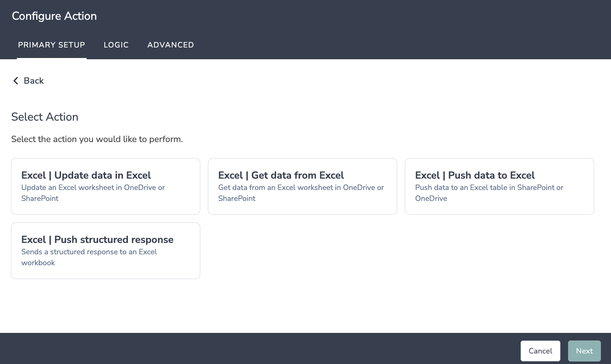Switch to the Advanced tab
Viewport: 611px width, 364px height.
[170, 45]
